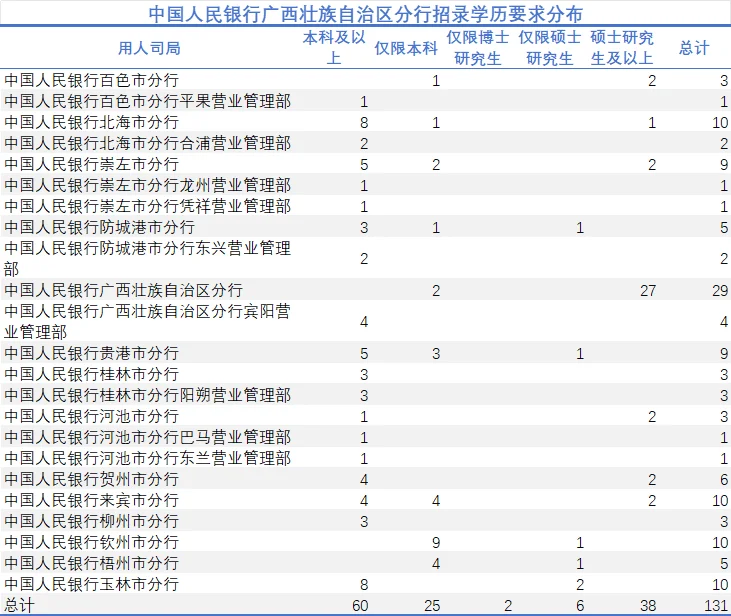Click row label 中国人民银行百色市分行平果营业管理部
The height and width of the screenshot is (616, 731).
click(147, 101)
